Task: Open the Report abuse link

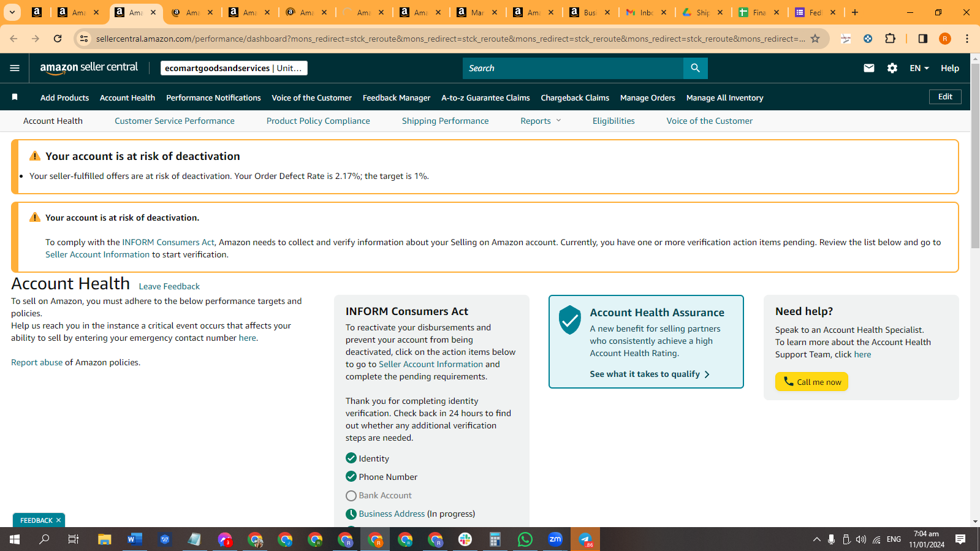Action: tap(37, 362)
